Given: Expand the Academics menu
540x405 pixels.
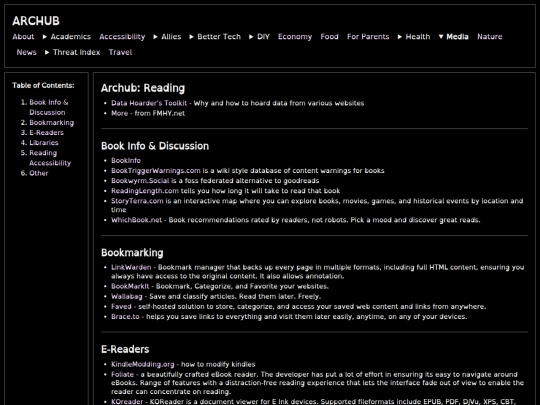Looking at the screenshot, I should point(66,37).
